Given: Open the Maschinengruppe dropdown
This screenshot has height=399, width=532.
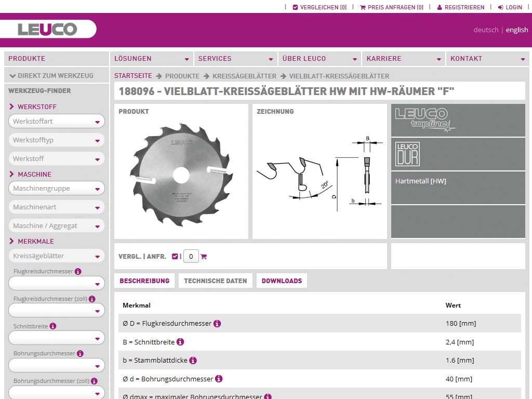Looking at the screenshot, I should (x=56, y=188).
